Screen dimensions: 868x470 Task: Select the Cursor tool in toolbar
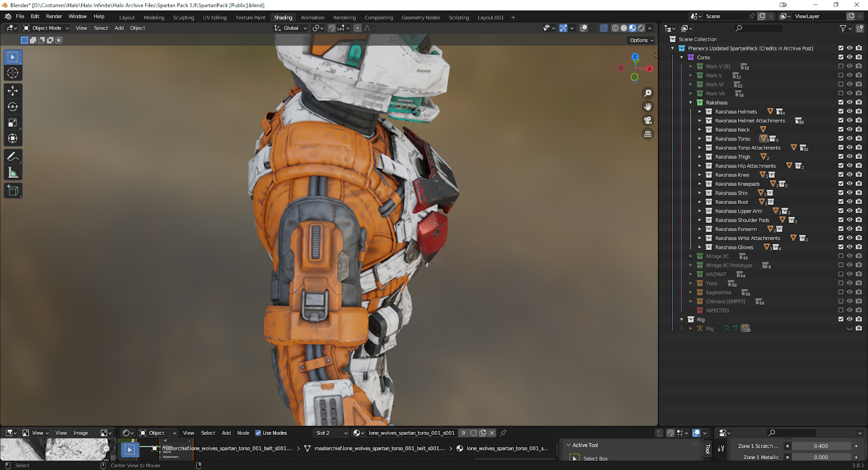[x=12, y=73]
